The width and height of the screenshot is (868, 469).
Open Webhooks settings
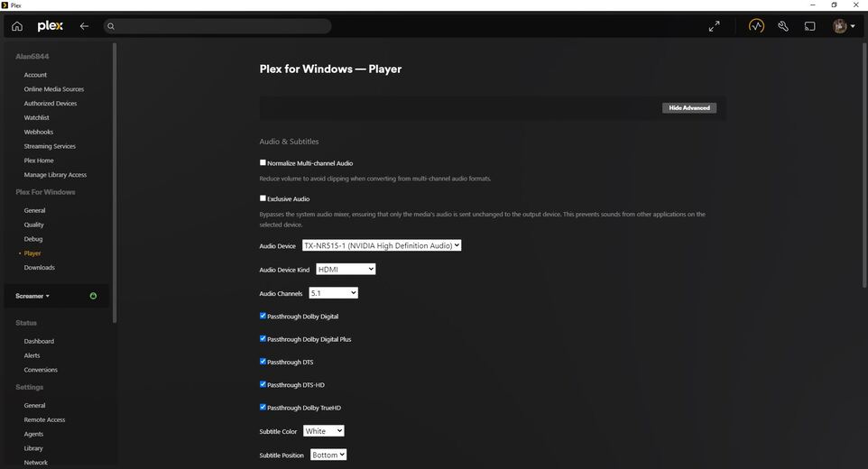pyautogui.click(x=39, y=133)
